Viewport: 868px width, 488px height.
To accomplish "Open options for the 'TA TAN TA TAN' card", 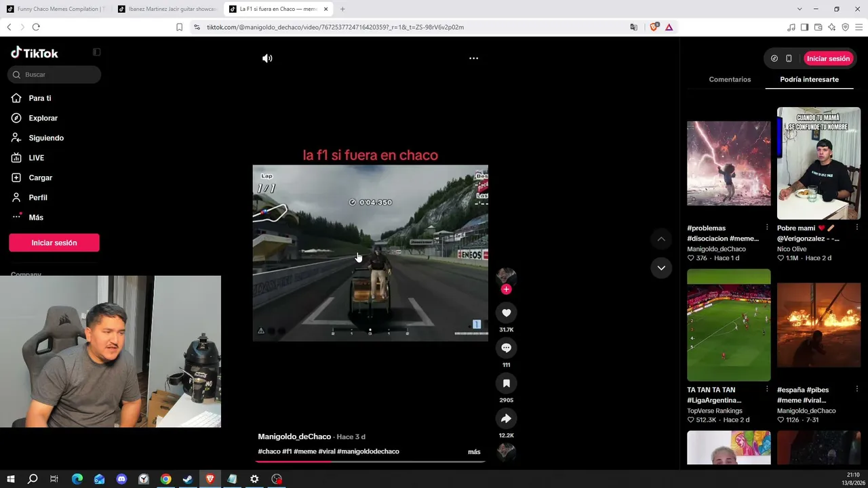I will pos(767,390).
